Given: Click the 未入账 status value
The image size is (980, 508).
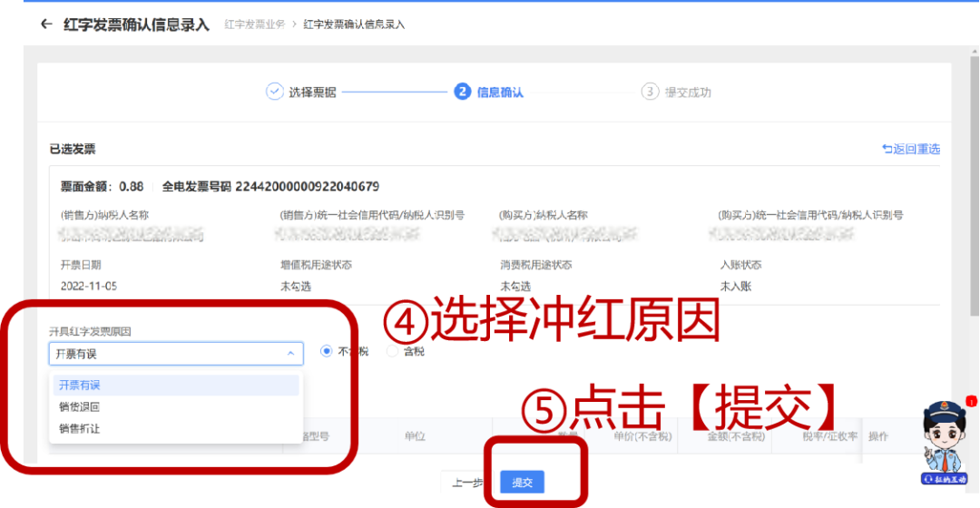Looking at the screenshot, I should coord(736,286).
